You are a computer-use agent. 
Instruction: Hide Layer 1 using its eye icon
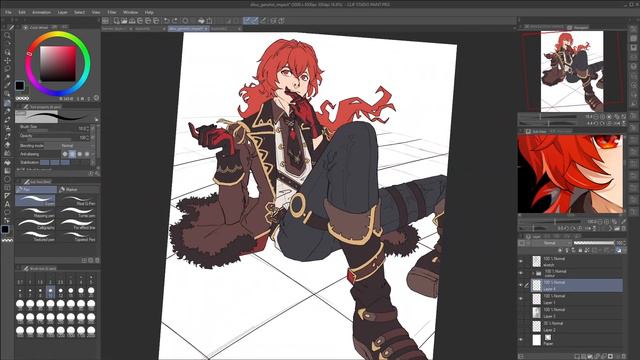click(521, 299)
